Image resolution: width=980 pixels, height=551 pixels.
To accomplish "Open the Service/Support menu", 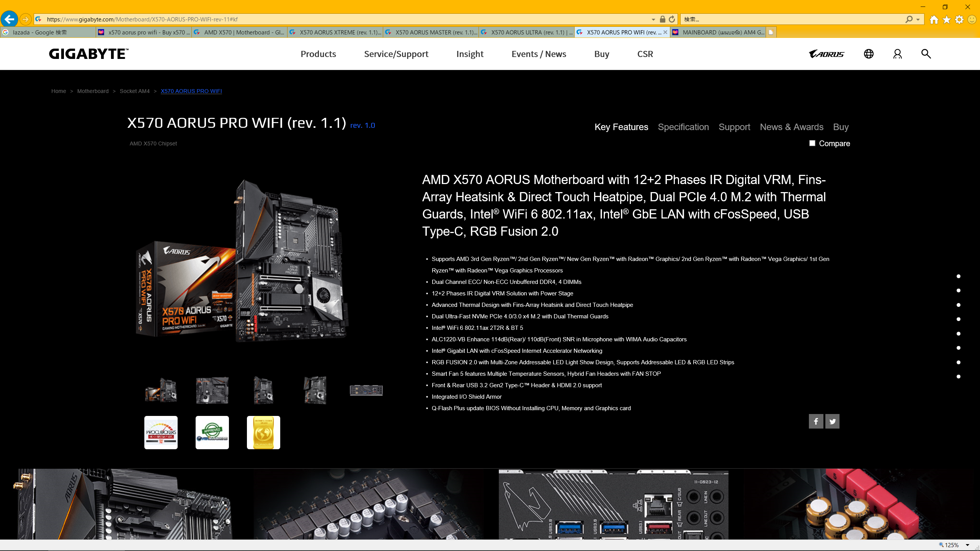I will click(396, 54).
